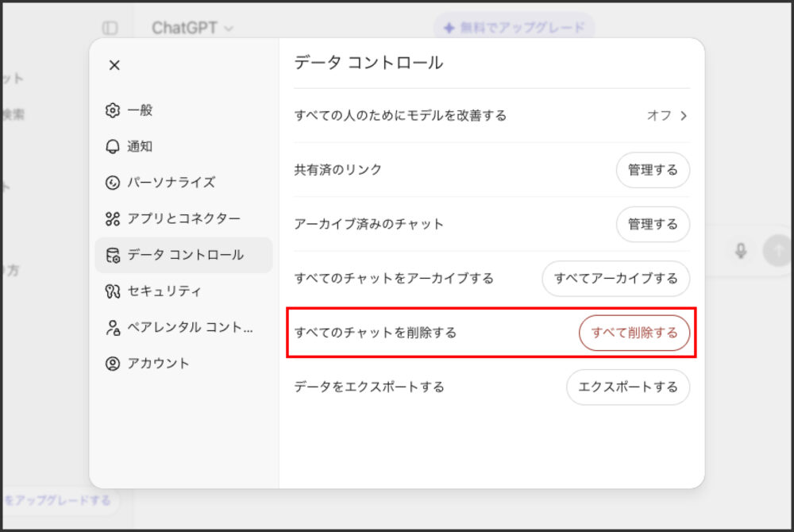Select the データ コントロール menu entry

[183, 256]
